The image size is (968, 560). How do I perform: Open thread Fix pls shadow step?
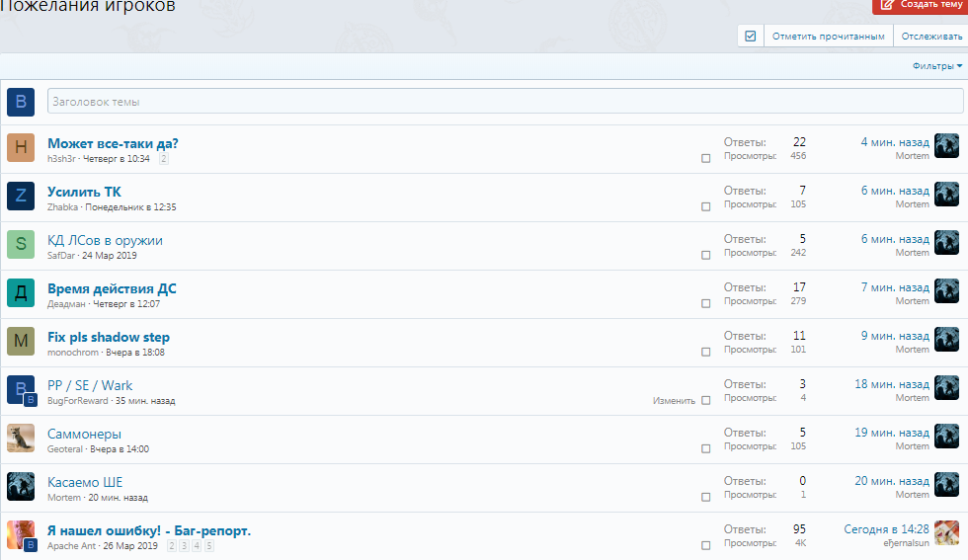coord(109,337)
